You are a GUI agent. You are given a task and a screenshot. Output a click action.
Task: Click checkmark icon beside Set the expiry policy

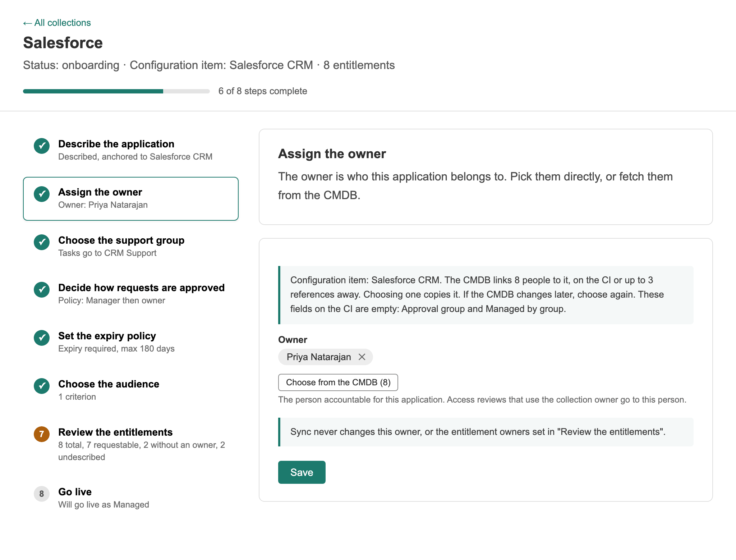[x=42, y=338]
